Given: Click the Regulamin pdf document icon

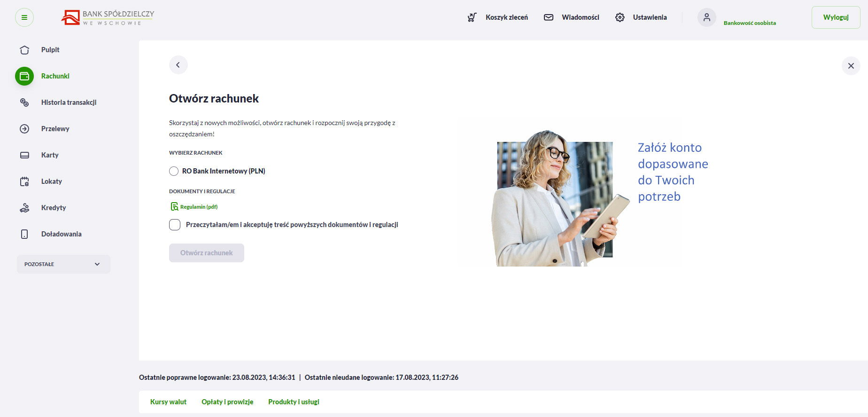Looking at the screenshot, I should [x=174, y=206].
